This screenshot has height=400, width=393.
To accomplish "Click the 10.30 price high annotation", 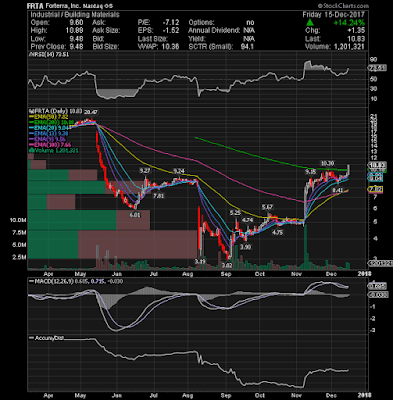I will (x=327, y=163).
